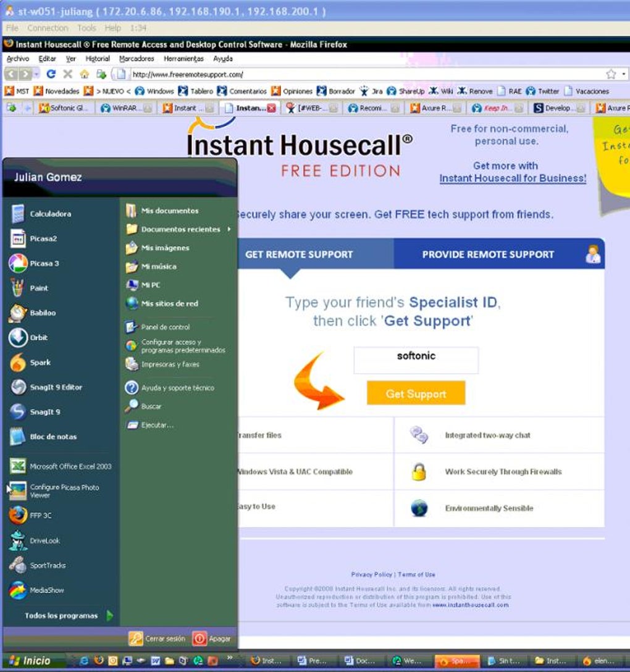Screen dimensions: 630x672
Task: Click the Get Support button
Action: pyautogui.click(x=416, y=393)
